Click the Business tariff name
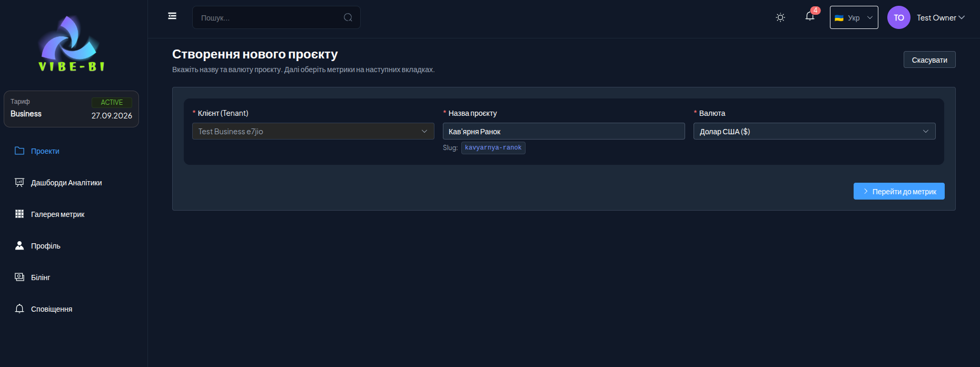 [26, 114]
